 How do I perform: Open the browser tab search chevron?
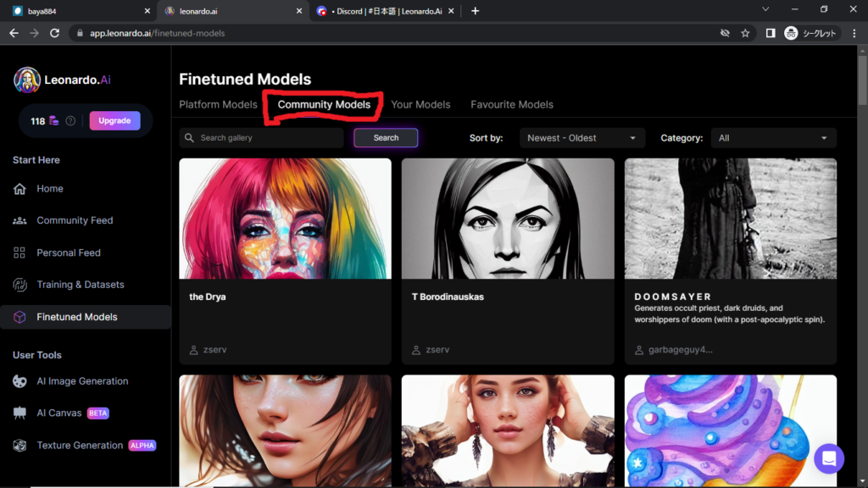765,10
